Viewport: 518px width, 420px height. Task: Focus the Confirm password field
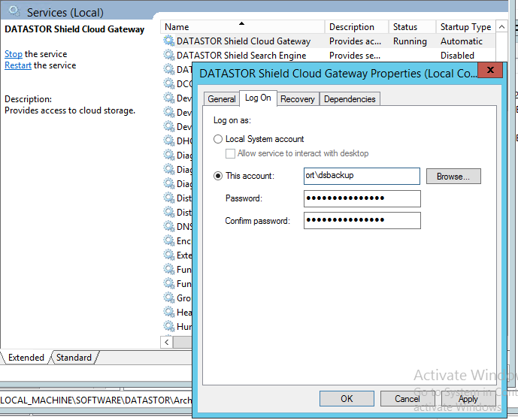click(362, 220)
